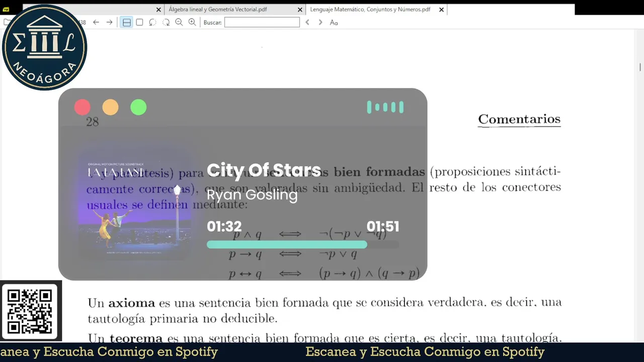Click the bold word axioma
This screenshot has width=644, height=362.
[x=132, y=303]
